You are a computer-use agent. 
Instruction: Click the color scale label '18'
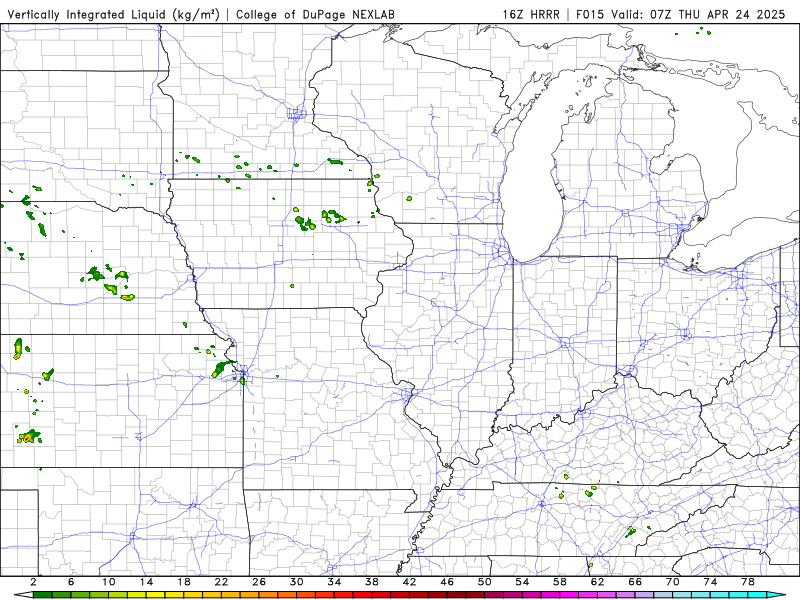click(x=184, y=582)
